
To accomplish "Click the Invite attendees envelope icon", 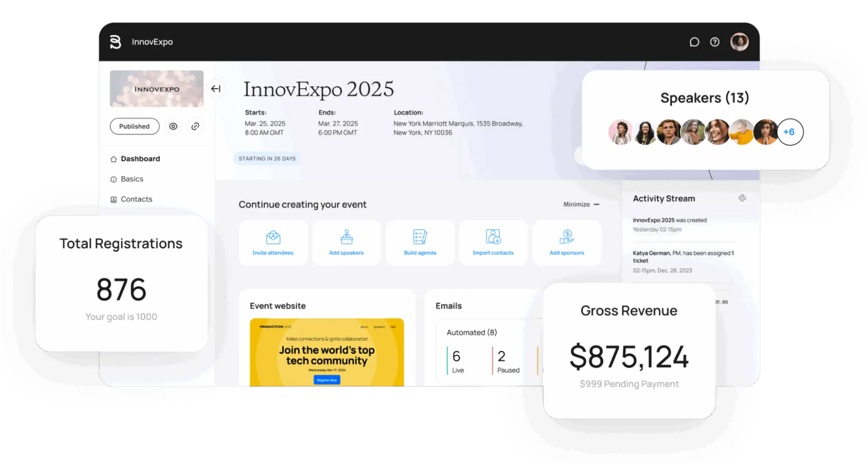I will [273, 237].
